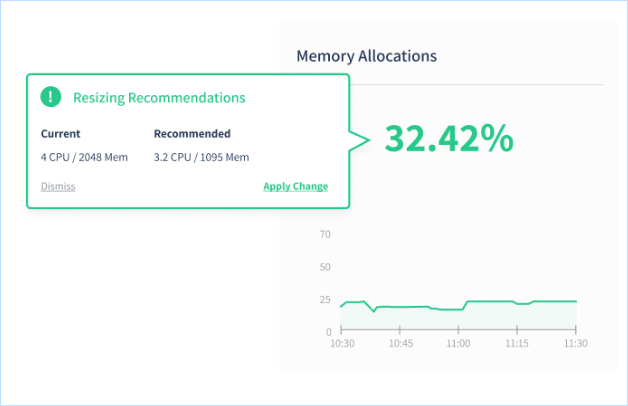628x406 pixels.
Task: Click the recommended 3.2 CPU / 1095 Mem value
Action: (x=201, y=157)
